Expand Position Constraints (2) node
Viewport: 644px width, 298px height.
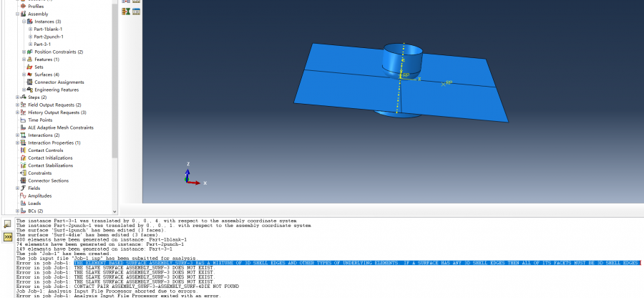pyautogui.click(x=24, y=52)
